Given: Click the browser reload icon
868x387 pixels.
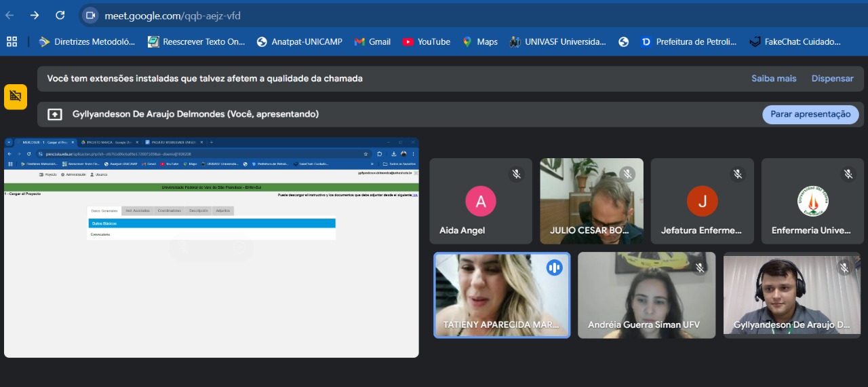Looking at the screenshot, I should click(x=60, y=15).
